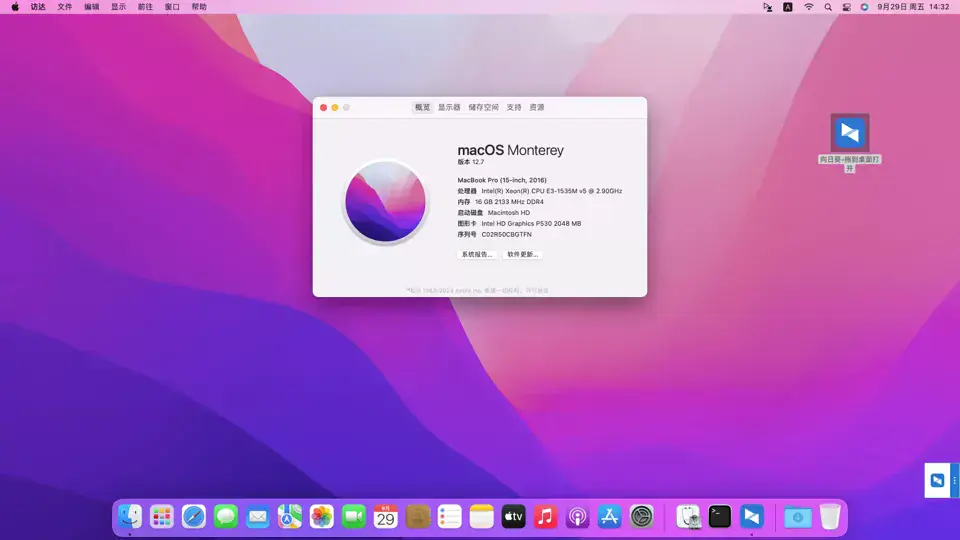Switch to the 支持 tab
960x540 pixels.
pos(514,107)
